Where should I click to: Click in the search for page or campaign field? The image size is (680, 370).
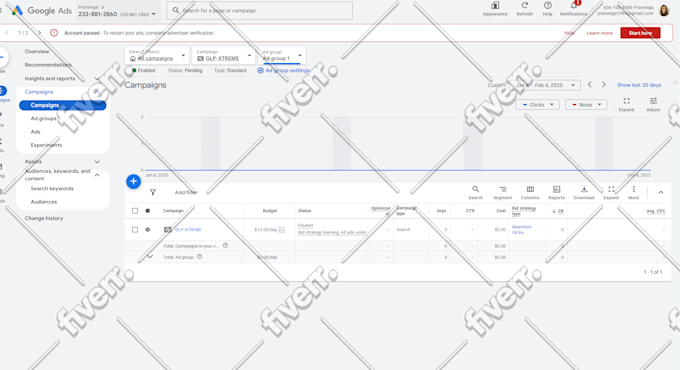(x=259, y=10)
